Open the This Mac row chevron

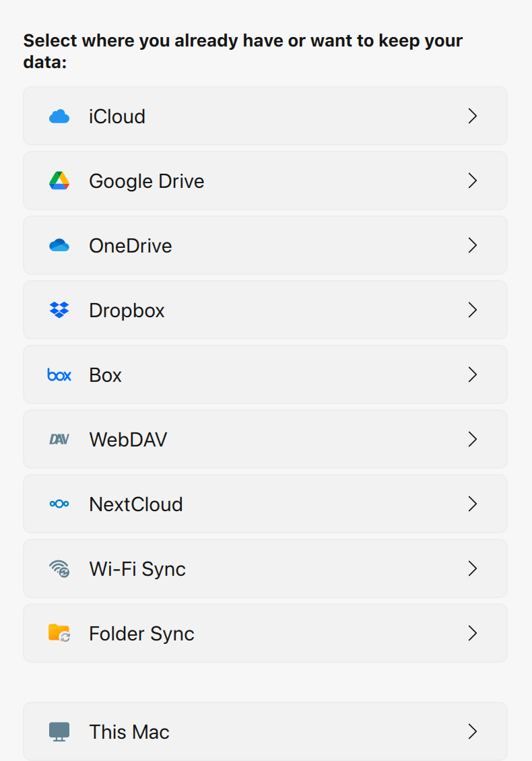pyautogui.click(x=472, y=731)
